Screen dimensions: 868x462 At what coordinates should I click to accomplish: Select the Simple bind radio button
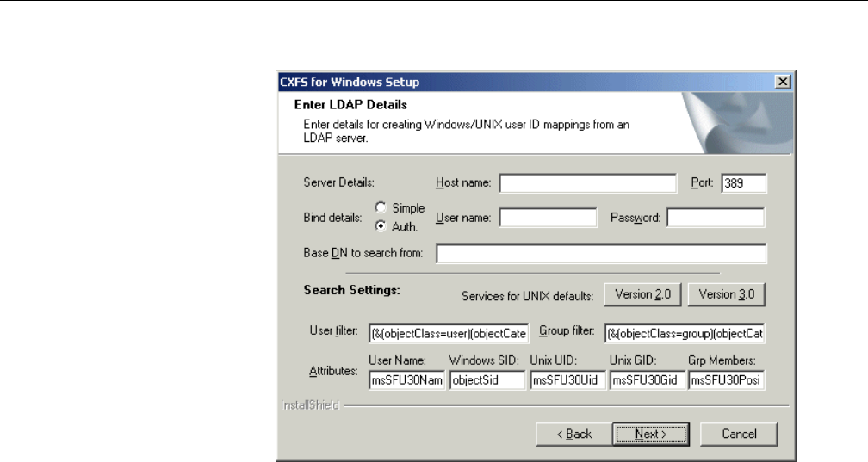pos(381,208)
